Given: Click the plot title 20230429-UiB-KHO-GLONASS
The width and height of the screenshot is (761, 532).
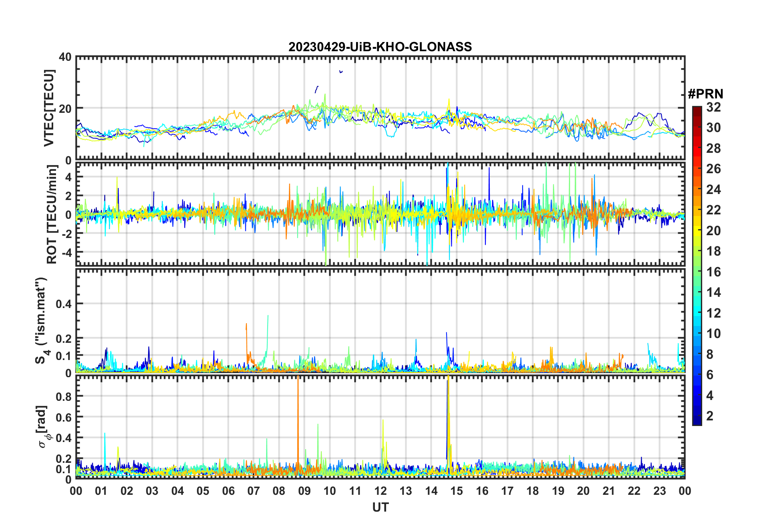Looking at the screenshot, I should point(380,47).
